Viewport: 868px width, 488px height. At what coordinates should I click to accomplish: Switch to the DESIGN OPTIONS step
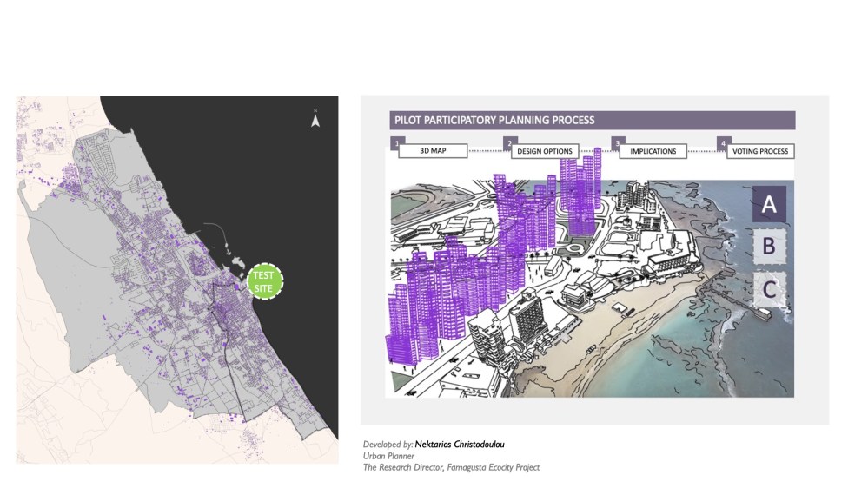point(545,151)
